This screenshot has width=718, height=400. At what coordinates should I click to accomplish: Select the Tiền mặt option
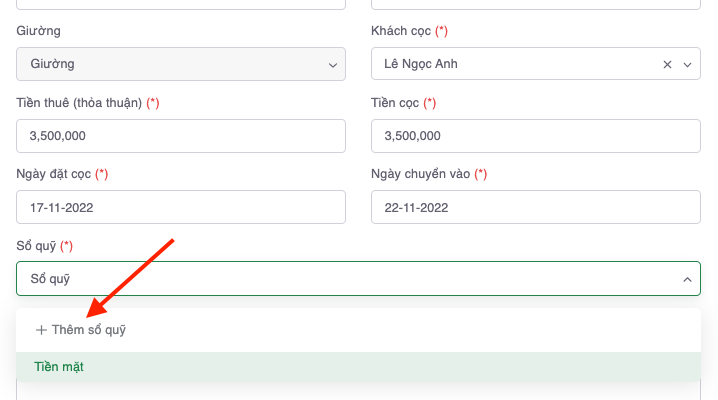tap(58, 367)
